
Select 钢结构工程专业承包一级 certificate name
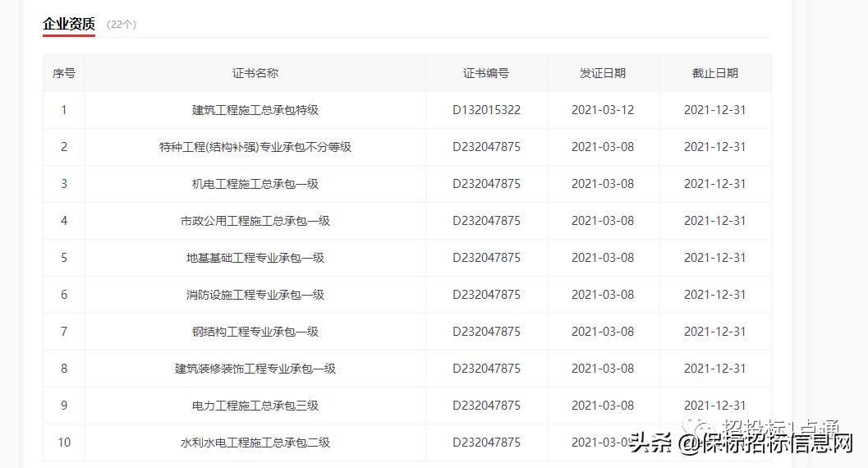[255, 332]
